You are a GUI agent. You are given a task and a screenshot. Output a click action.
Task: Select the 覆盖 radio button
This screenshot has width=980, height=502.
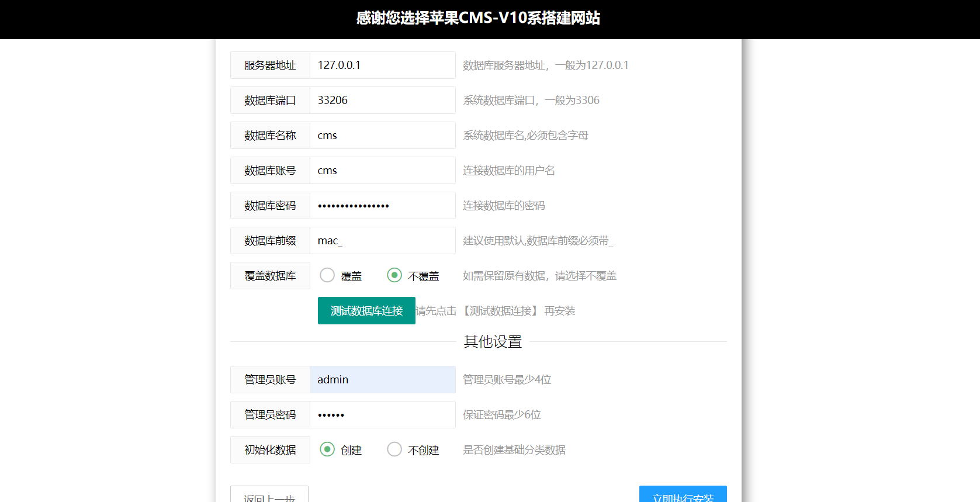327,275
